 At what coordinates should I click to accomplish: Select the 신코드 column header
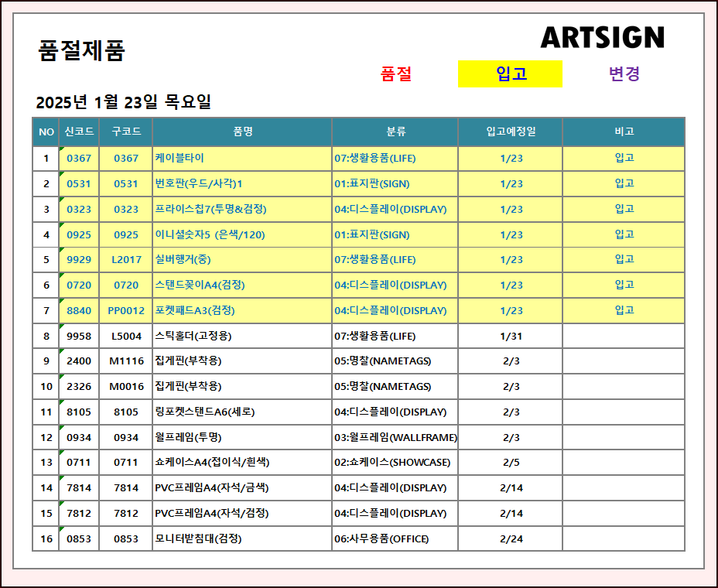pos(79,132)
